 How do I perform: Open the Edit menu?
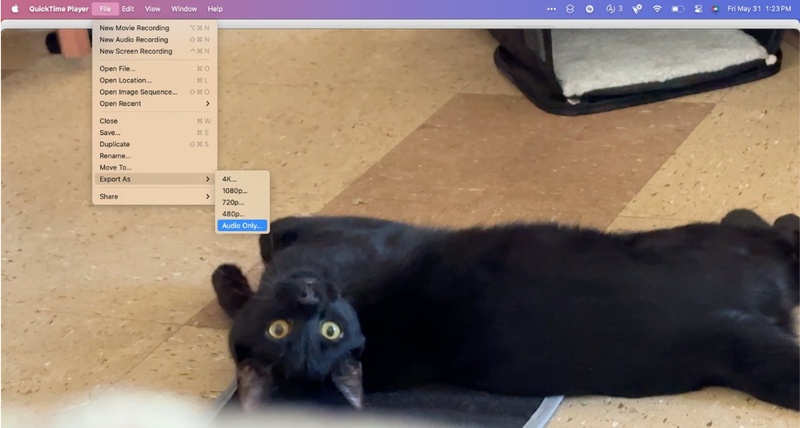tap(128, 9)
